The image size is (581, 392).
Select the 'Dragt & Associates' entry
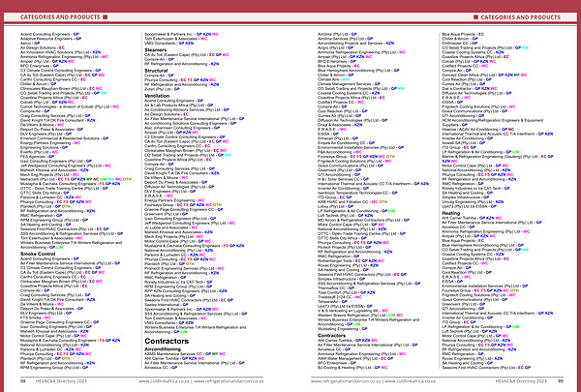340,125
